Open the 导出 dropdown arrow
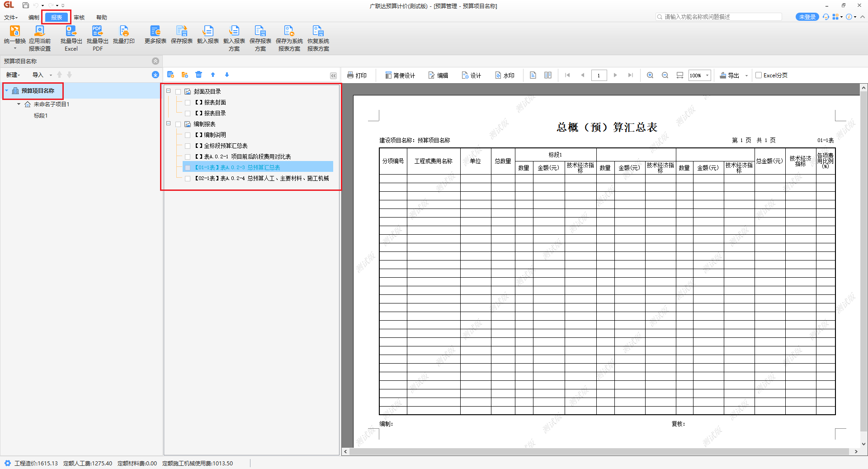This screenshot has width=868, height=469. [746, 76]
